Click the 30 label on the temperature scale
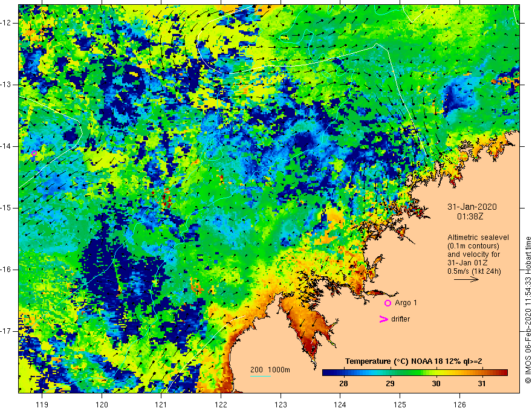This screenshot has width=532, height=411. point(436,384)
